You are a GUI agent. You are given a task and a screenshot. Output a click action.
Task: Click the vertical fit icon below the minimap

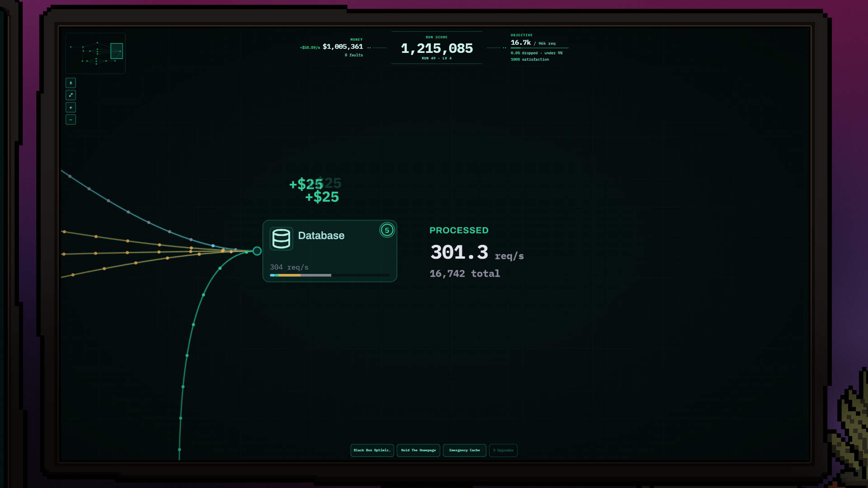click(71, 83)
